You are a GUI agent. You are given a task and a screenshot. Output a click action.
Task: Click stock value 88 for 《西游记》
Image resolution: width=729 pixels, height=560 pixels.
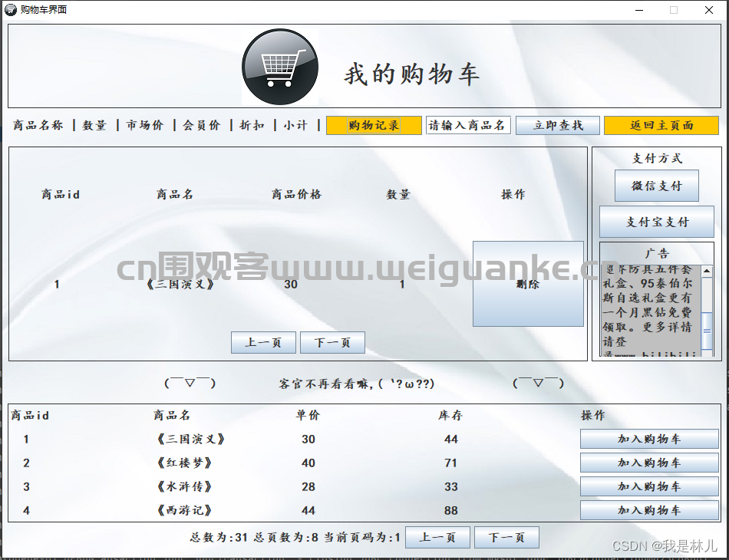[x=450, y=510]
